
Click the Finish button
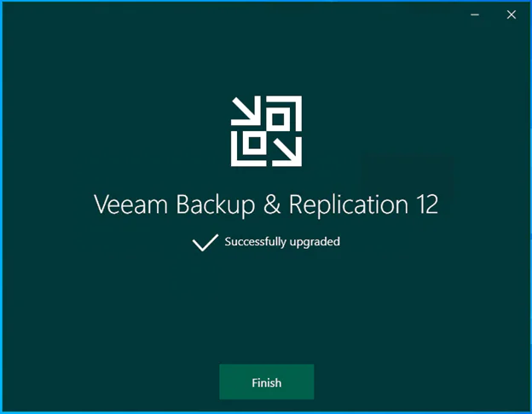266,382
